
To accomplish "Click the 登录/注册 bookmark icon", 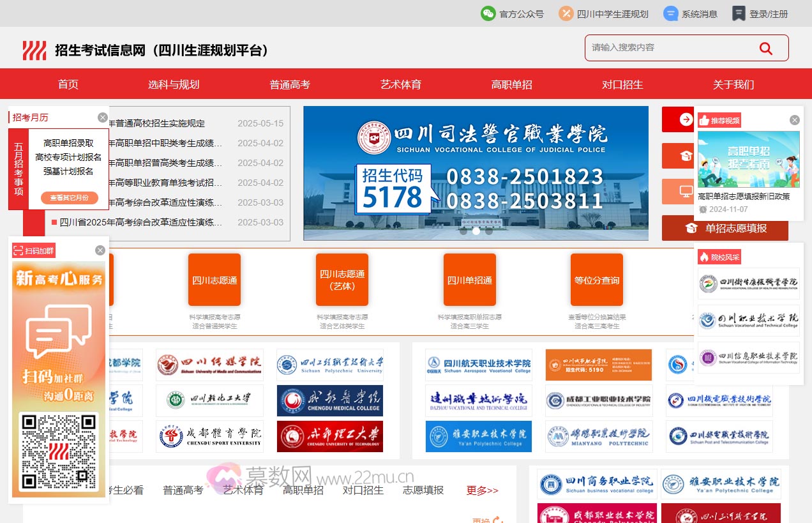I will 739,13.
